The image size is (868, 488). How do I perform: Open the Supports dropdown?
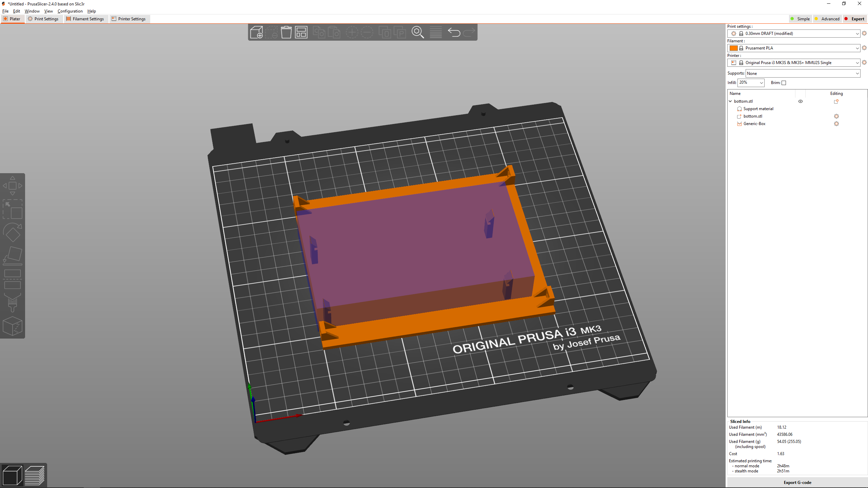803,74
